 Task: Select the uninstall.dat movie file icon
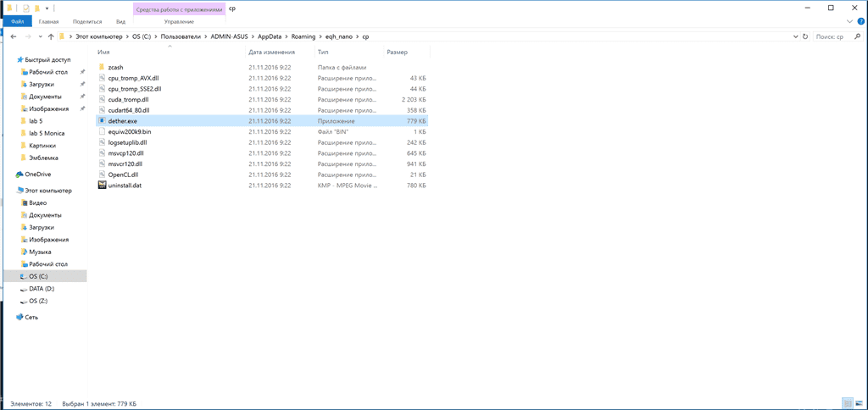point(102,185)
